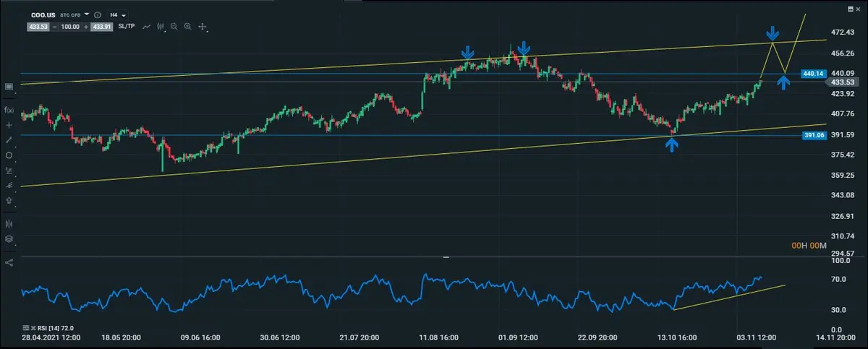This screenshot has width=868, height=349.
Task: Select the trend line drawing tool
Action: [9, 139]
